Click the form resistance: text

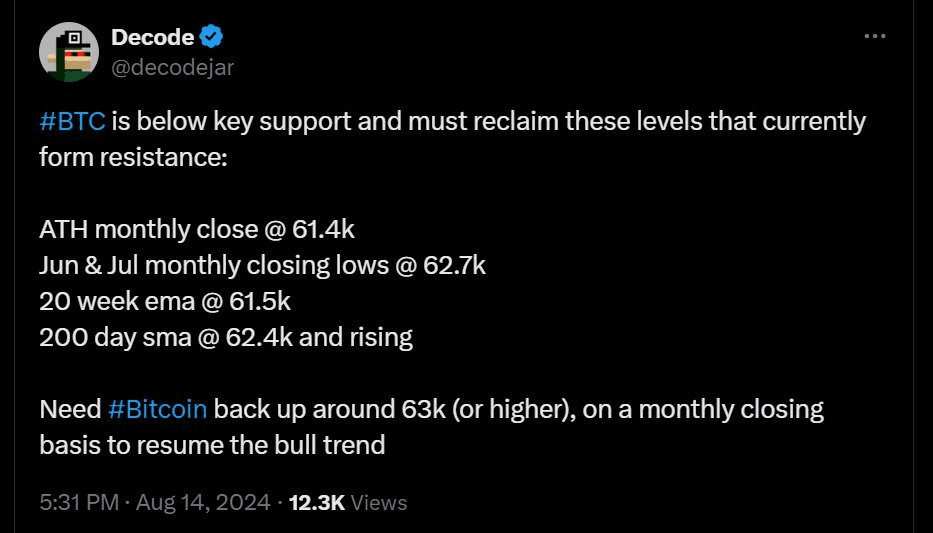pos(133,158)
